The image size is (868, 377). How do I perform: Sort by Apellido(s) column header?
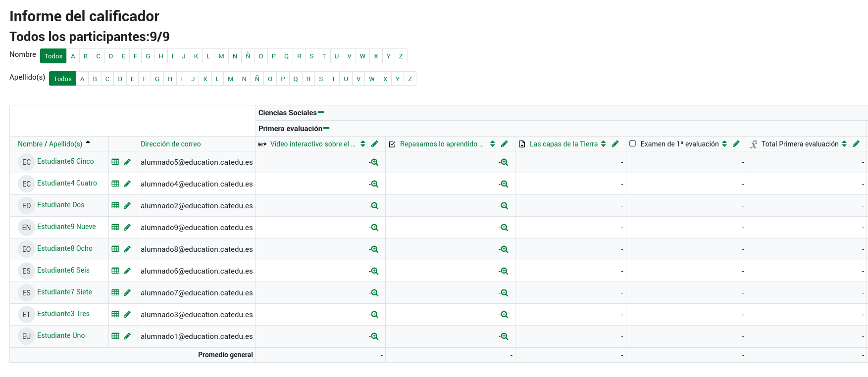coord(66,144)
